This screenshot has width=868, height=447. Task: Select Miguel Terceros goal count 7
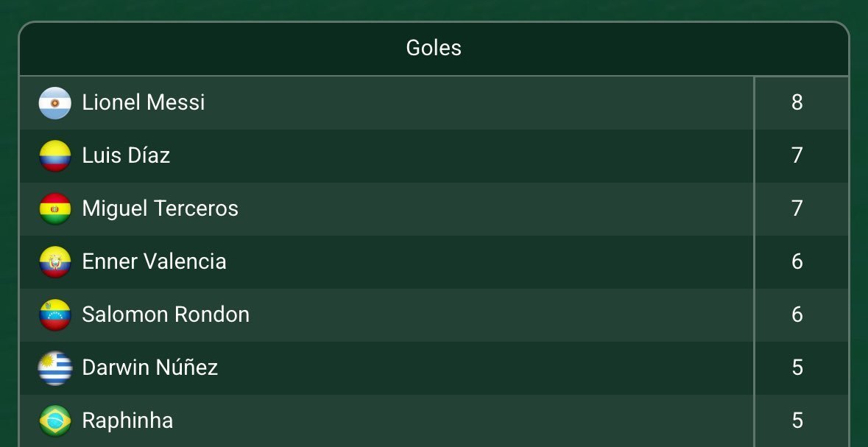797,208
